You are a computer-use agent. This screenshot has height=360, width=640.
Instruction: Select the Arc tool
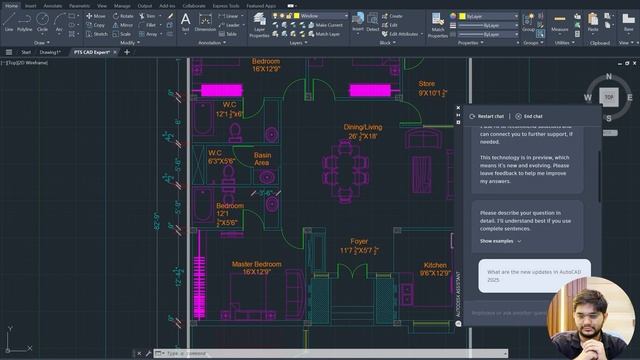tap(59, 22)
